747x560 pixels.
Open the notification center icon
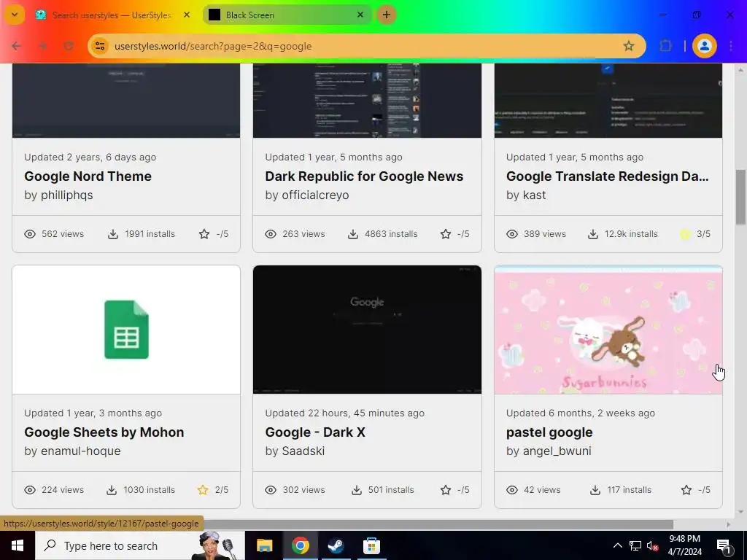724,545
